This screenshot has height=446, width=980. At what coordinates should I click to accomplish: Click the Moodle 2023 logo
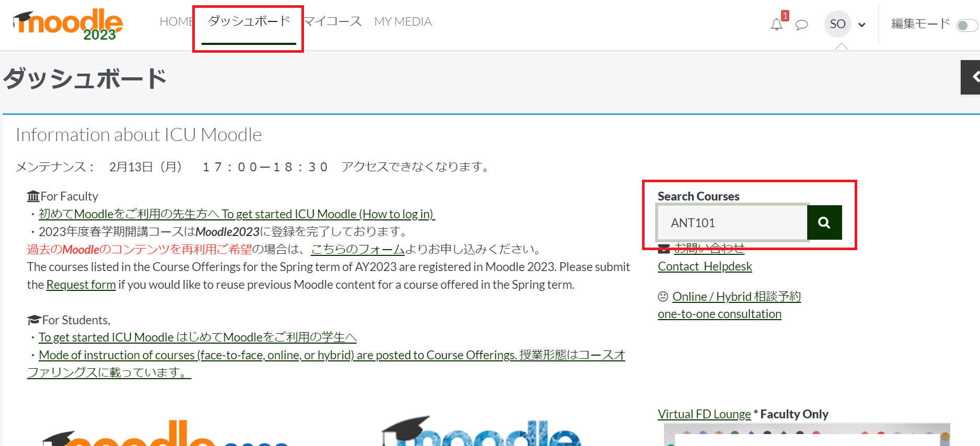(68, 25)
